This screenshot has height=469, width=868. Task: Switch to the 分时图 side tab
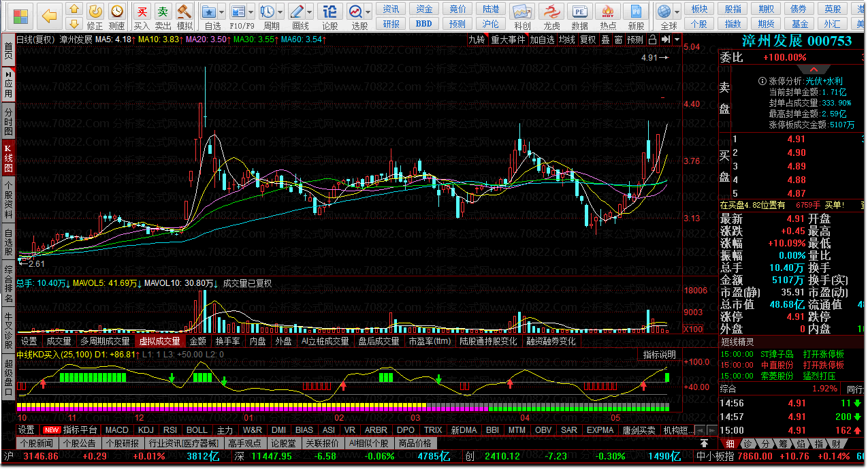pyautogui.click(x=8, y=121)
